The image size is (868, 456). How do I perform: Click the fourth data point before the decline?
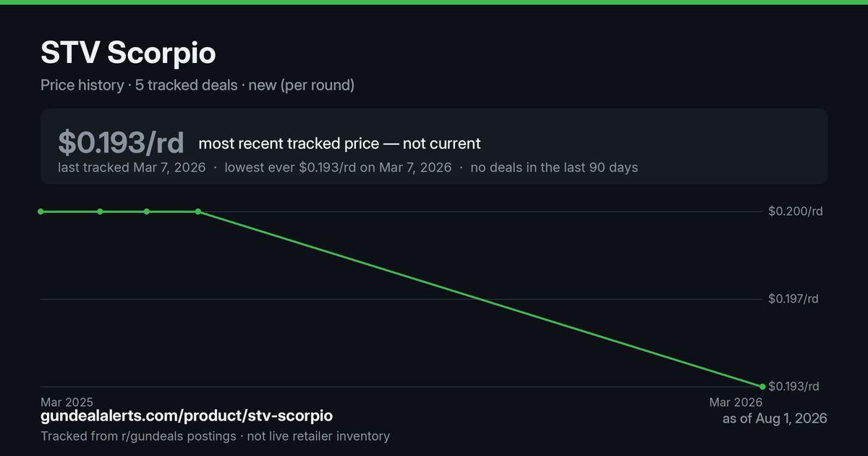click(198, 211)
